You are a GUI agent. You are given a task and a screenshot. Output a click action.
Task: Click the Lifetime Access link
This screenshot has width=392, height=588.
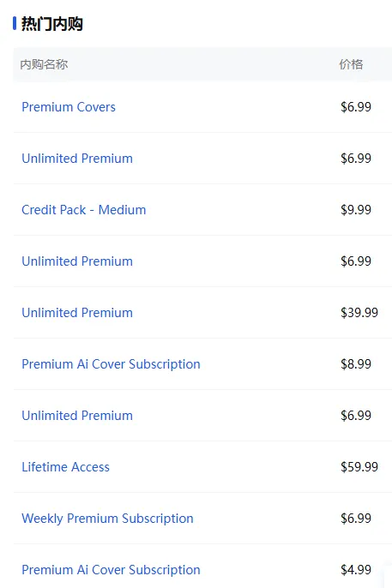[66, 467]
